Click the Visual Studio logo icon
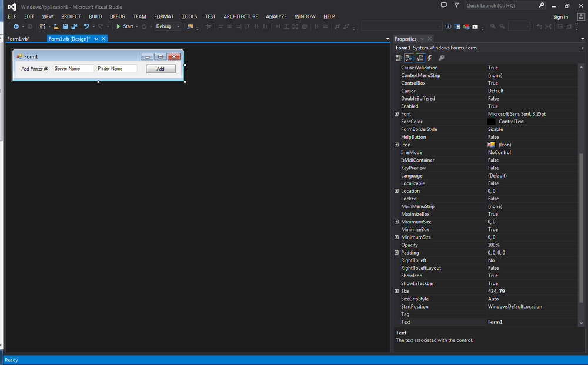Screen dimensions: 588x365 pos(12,6)
